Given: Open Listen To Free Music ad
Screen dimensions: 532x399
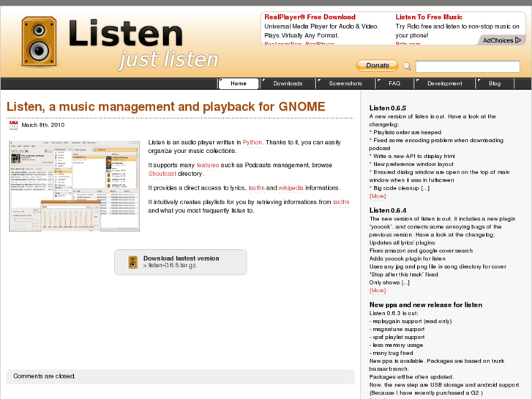Looking at the screenshot, I should 429,17.
